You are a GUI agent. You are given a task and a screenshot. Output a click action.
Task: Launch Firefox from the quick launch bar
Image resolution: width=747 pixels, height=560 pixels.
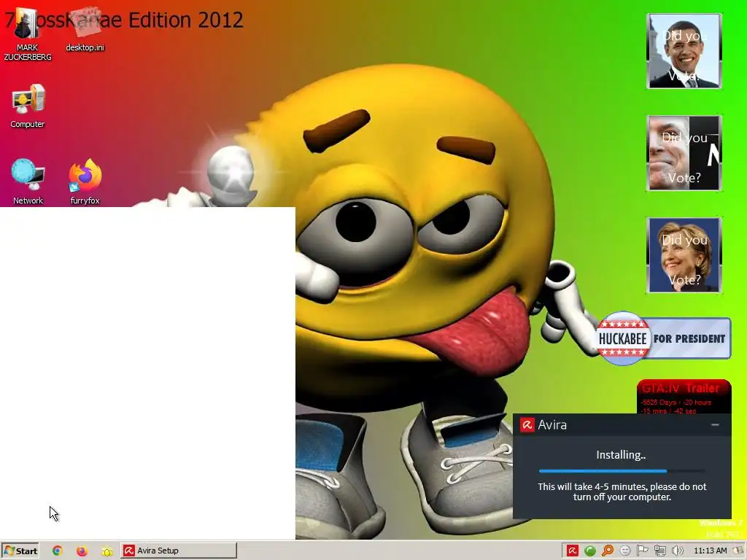(x=82, y=551)
